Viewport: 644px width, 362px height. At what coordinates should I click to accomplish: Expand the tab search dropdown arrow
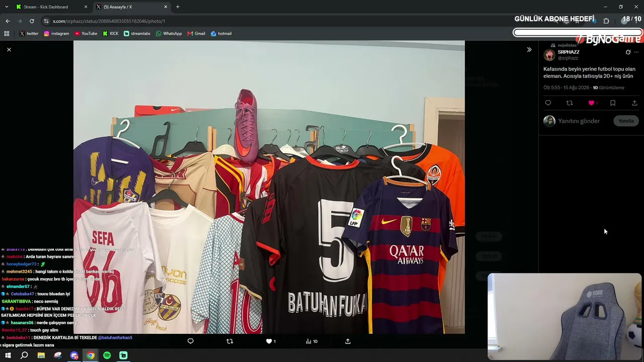[x=7, y=7]
